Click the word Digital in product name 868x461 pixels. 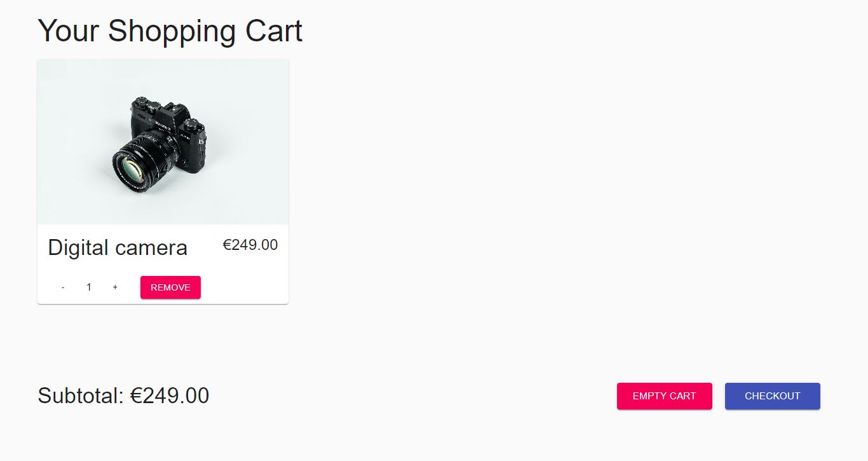(78, 248)
